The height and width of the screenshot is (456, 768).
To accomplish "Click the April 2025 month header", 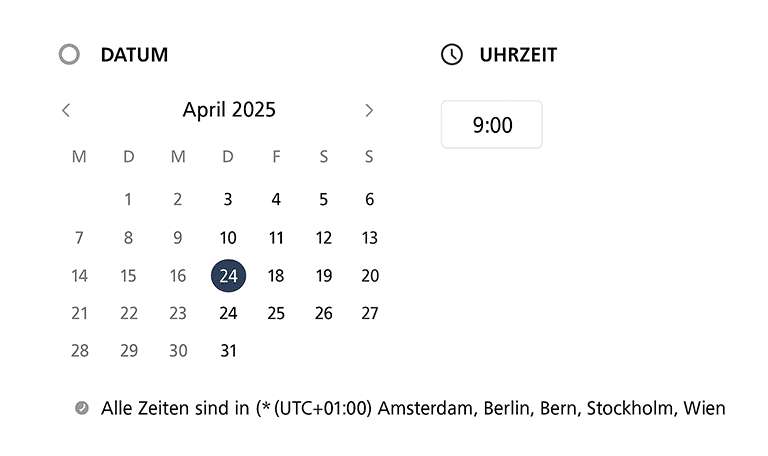I will coord(229,110).
